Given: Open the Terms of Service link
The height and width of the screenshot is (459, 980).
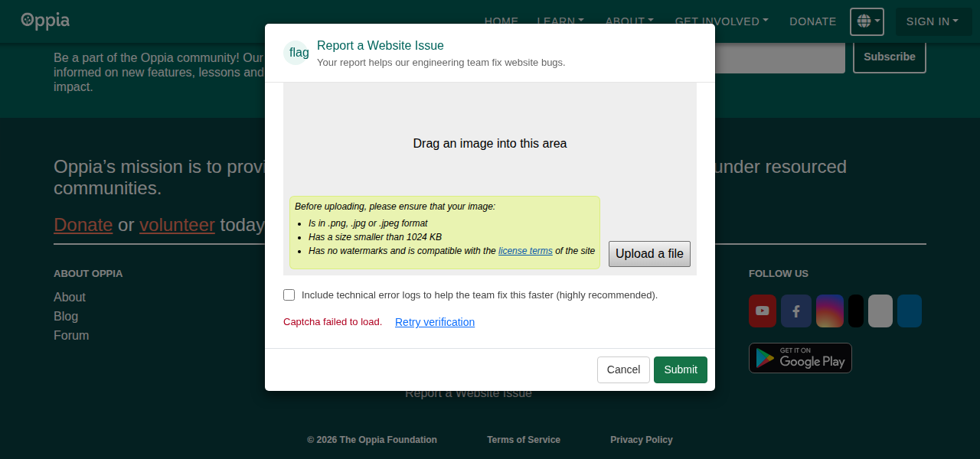Looking at the screenshot, I should (524, 440).
